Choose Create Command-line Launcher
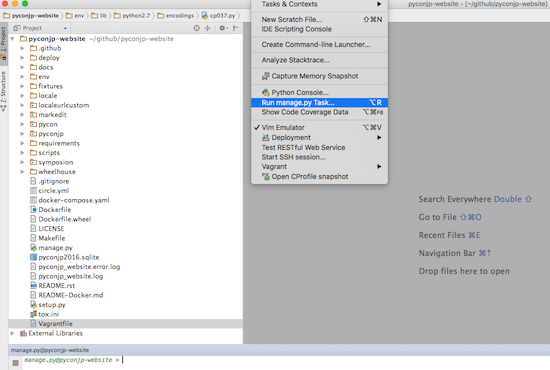The height and width of the screenshot is (370, 550). tap(319, 45)
